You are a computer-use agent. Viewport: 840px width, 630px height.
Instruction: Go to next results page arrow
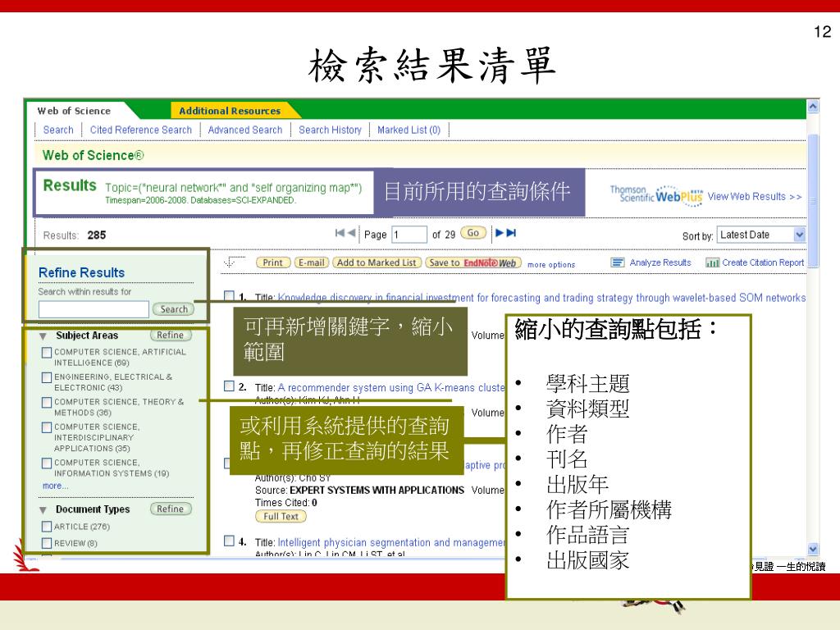coord(500,232)
